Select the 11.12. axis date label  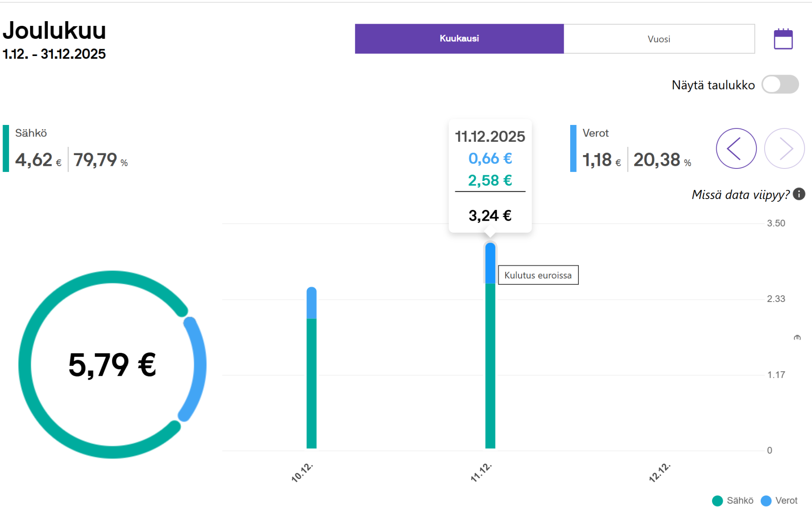[481, 473]
